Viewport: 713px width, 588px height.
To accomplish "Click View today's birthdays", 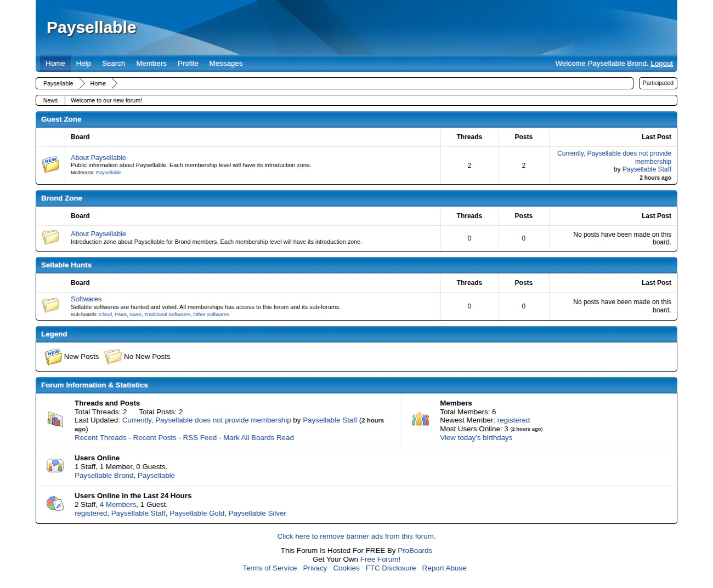I will (476, 438).
